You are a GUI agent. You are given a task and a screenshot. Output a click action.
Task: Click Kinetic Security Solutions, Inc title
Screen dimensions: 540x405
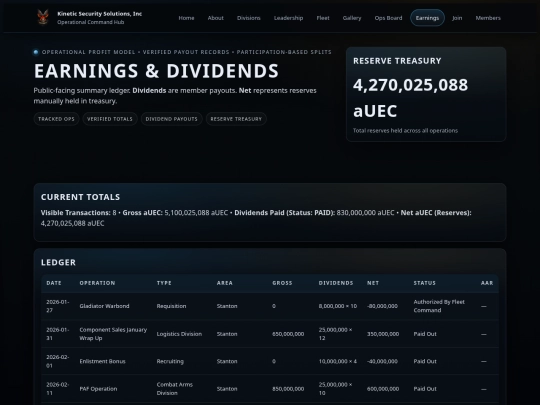100,14
